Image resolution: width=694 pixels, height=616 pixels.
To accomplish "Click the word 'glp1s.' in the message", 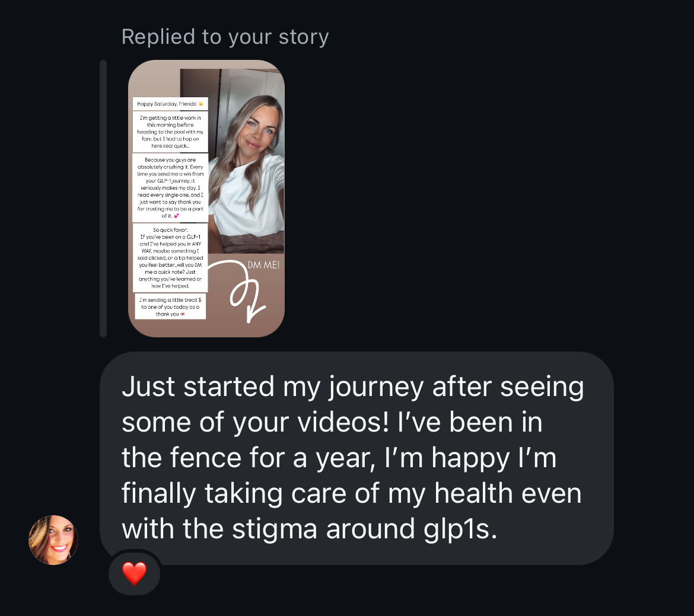I will pos(460,529).
